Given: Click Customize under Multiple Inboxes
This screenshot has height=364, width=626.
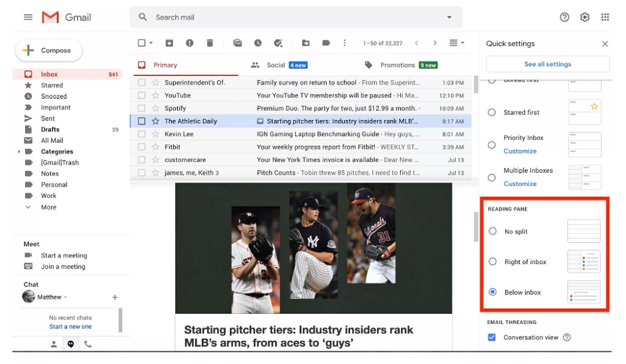Looking at the screenshot, I should [520, 184].
